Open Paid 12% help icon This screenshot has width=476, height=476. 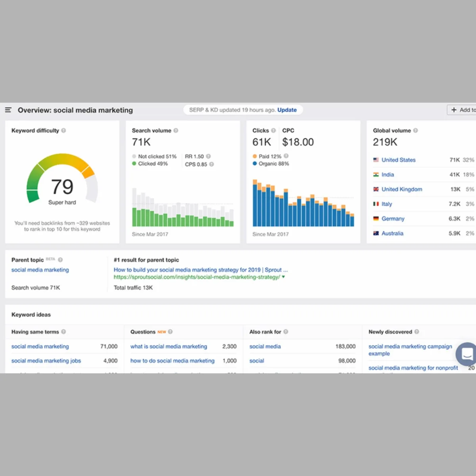tap(286, 156)
